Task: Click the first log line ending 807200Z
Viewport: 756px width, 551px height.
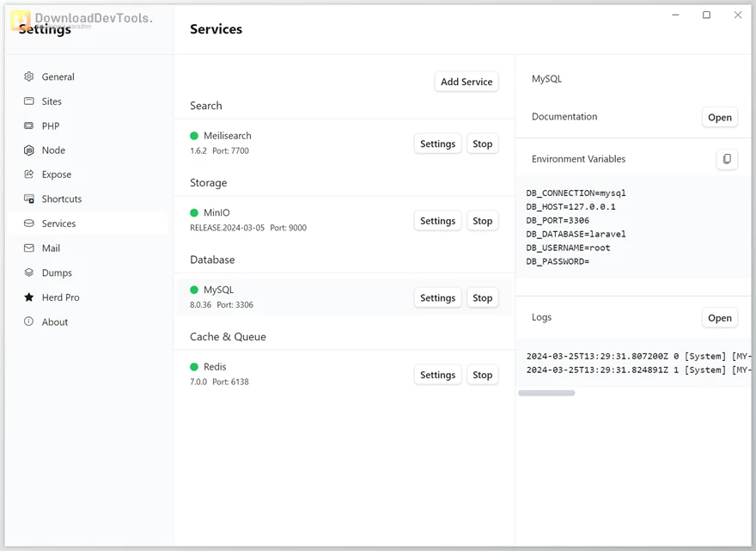Action: pyautogui.click(x=638, y=356)
